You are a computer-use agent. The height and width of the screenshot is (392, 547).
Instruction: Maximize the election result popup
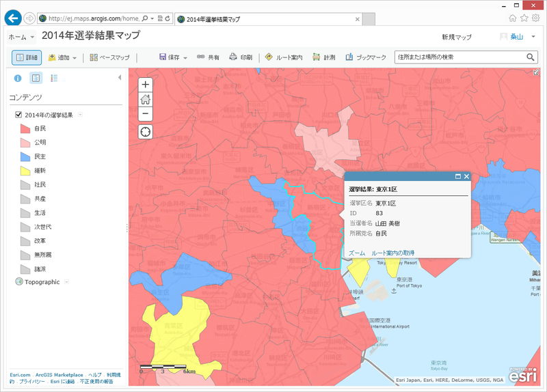coord(458,176)
